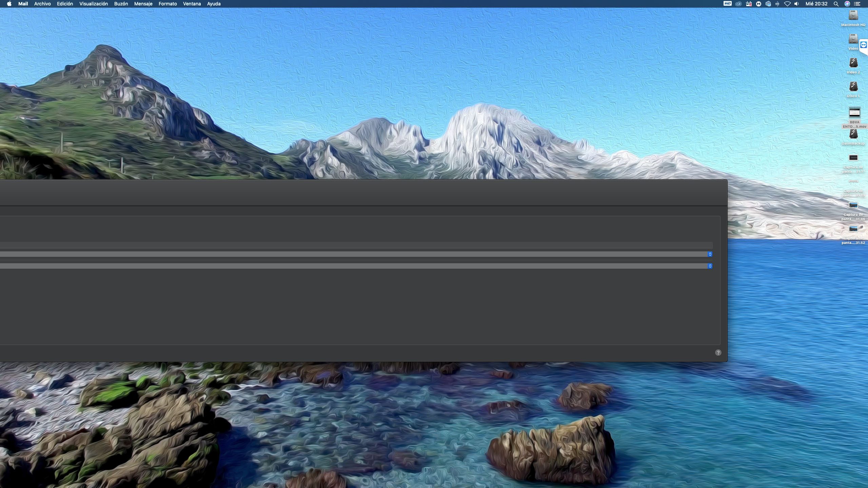Screen dimensions: 868x488
Task: Click the MEGA menu bar icon
Action: click(x=758, y=4)
